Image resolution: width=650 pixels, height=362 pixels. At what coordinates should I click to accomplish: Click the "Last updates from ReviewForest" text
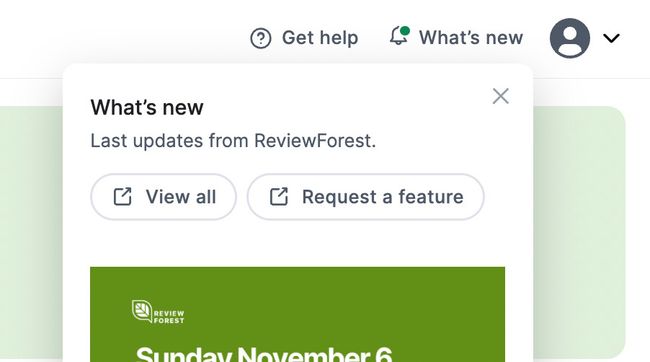pyautogui.click(x=233, y=141)
